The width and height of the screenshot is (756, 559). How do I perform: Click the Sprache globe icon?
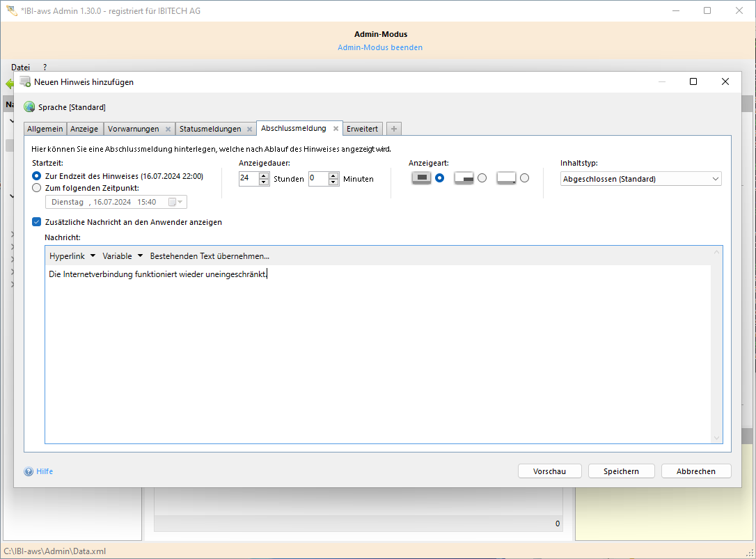[x=29, y=107]
